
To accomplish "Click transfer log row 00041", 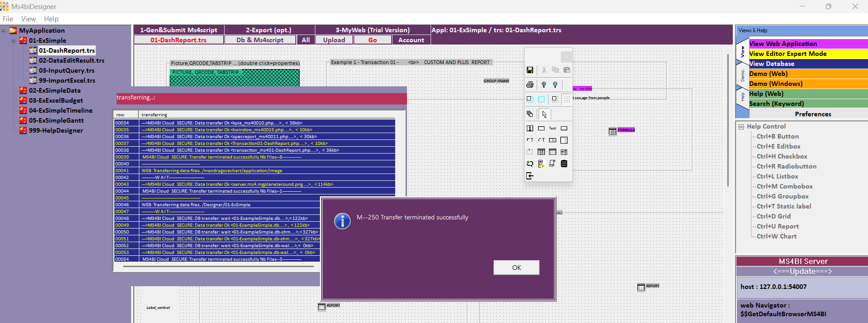I will coord(254,171).
